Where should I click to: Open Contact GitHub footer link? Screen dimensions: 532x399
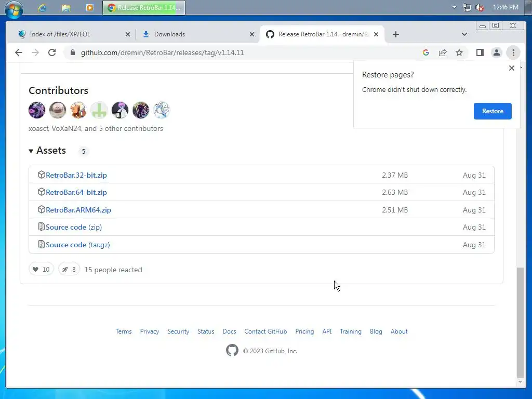(x=265, y=331)
